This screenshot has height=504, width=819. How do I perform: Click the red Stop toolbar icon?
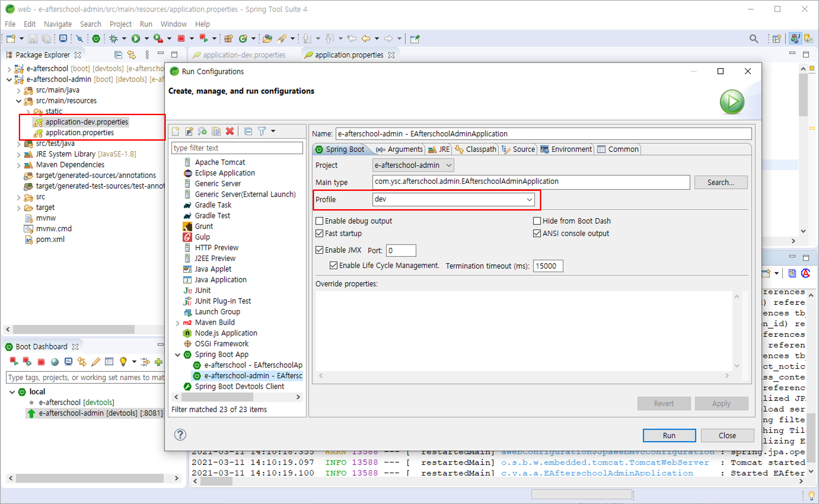(181, 39)
